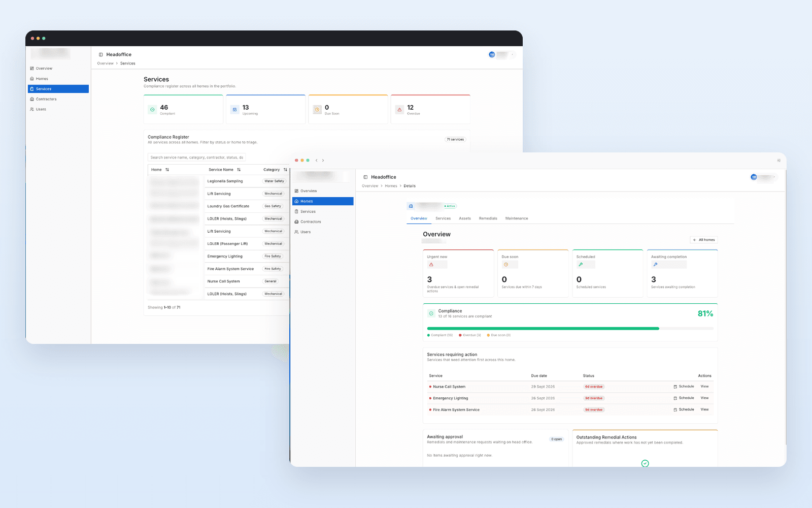Viewport: 812px width, 508px height.
Task: Select Homes in the Details window sidebar
Action: tap(323, 201)
